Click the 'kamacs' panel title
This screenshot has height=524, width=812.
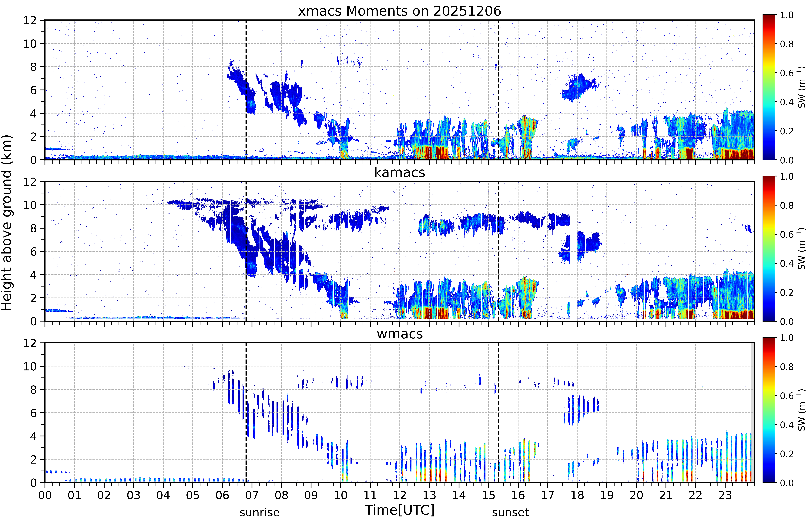tap(400, 172)
